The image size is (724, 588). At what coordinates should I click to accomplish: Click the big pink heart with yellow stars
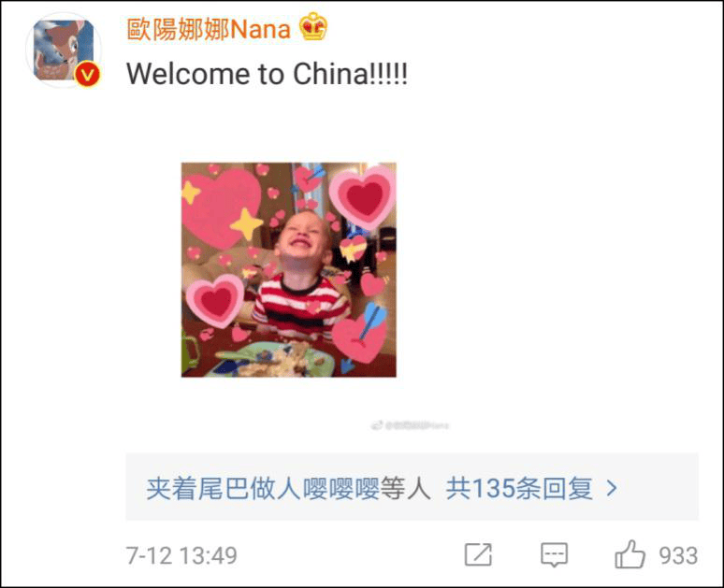222,208
